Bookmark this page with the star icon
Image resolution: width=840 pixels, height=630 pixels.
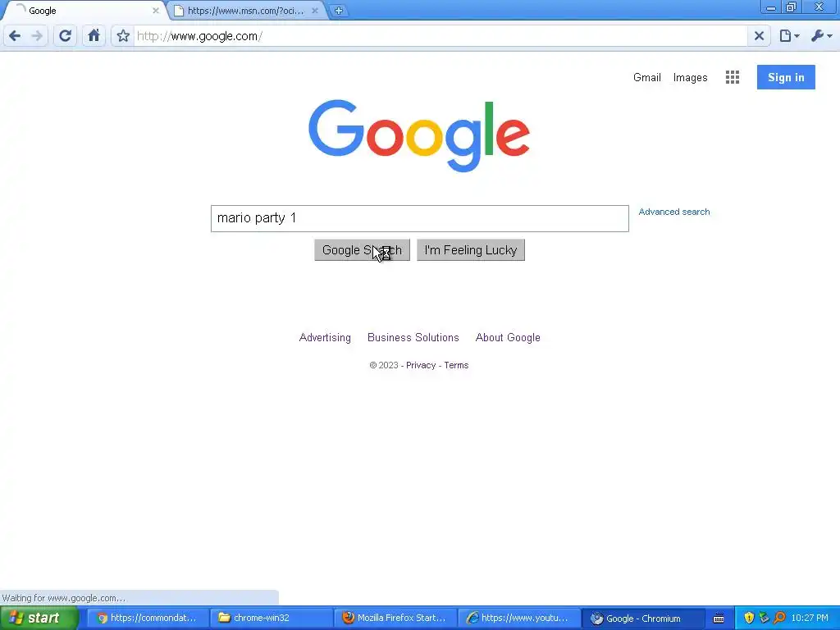[x=123, y=36]
